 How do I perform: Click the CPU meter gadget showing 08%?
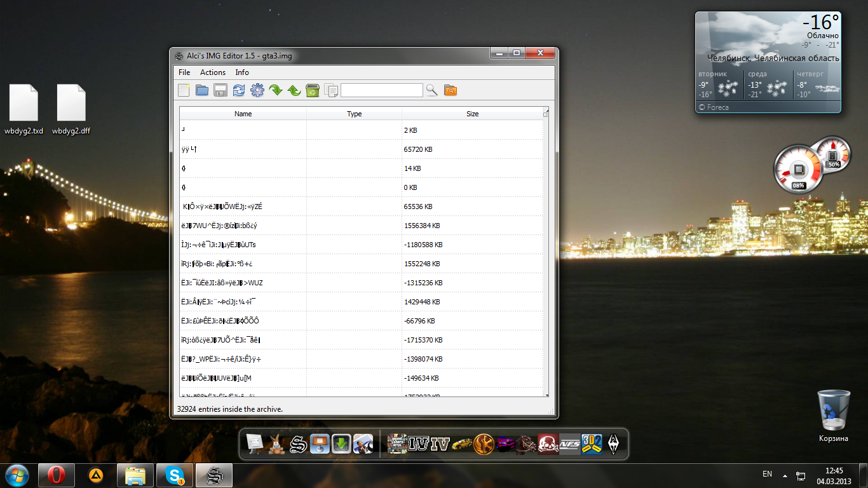(x=799, y=170)
